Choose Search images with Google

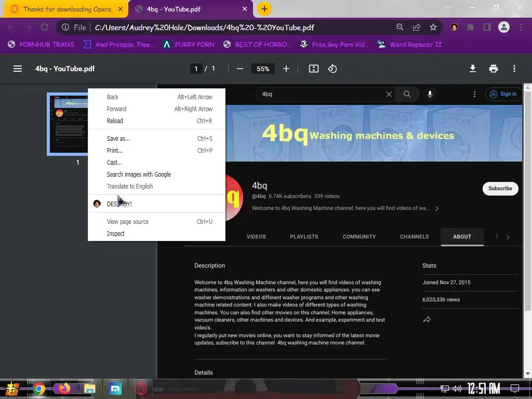pos(156,175)
